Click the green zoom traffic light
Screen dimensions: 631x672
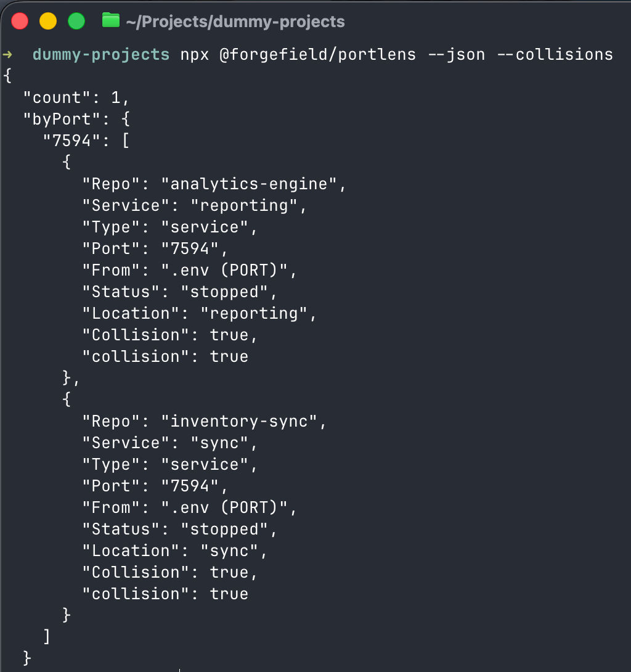click(x=76, y=20)
